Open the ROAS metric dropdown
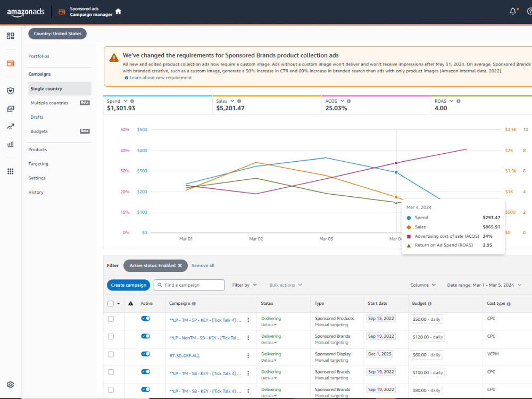This screenshot has width=532, height=399. click(451, 101)
